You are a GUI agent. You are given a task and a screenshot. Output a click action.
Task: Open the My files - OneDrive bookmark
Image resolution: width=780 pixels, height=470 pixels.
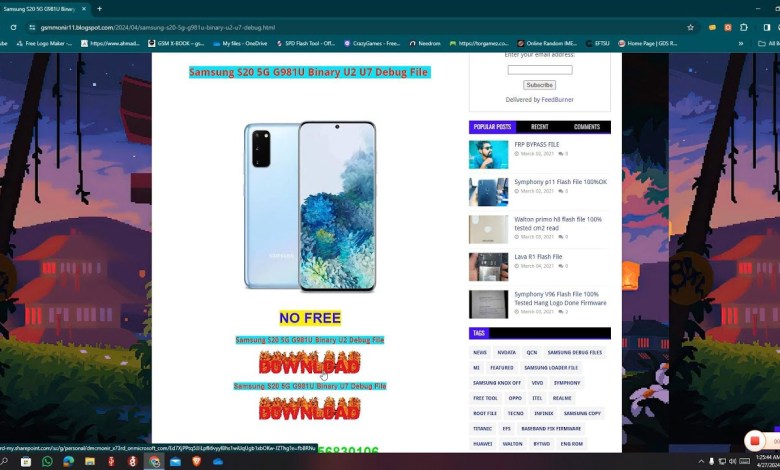tap(240, 43)
